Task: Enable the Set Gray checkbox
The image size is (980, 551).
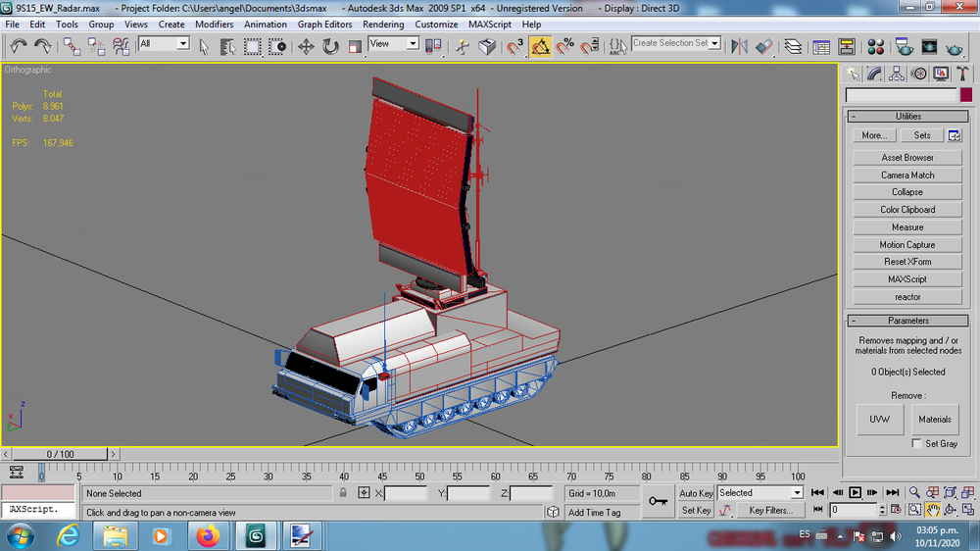Action: coord(916,443)
